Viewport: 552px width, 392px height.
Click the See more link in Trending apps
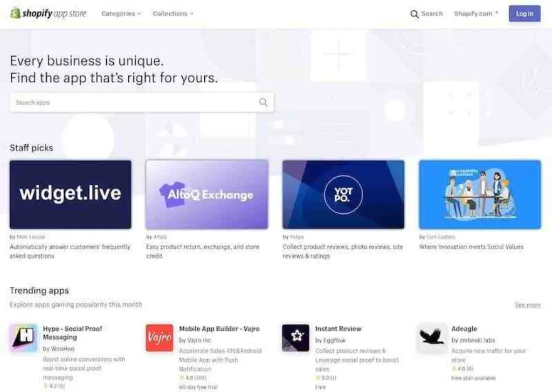[527, 305]
